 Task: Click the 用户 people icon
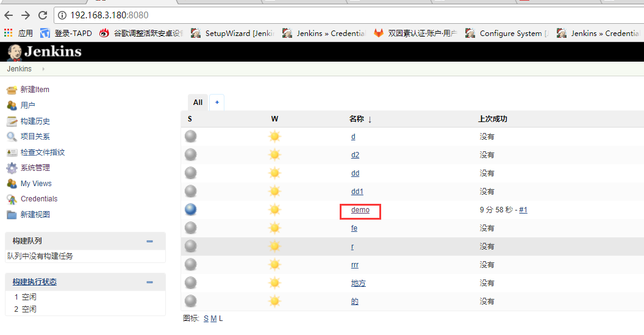point(12,105)
